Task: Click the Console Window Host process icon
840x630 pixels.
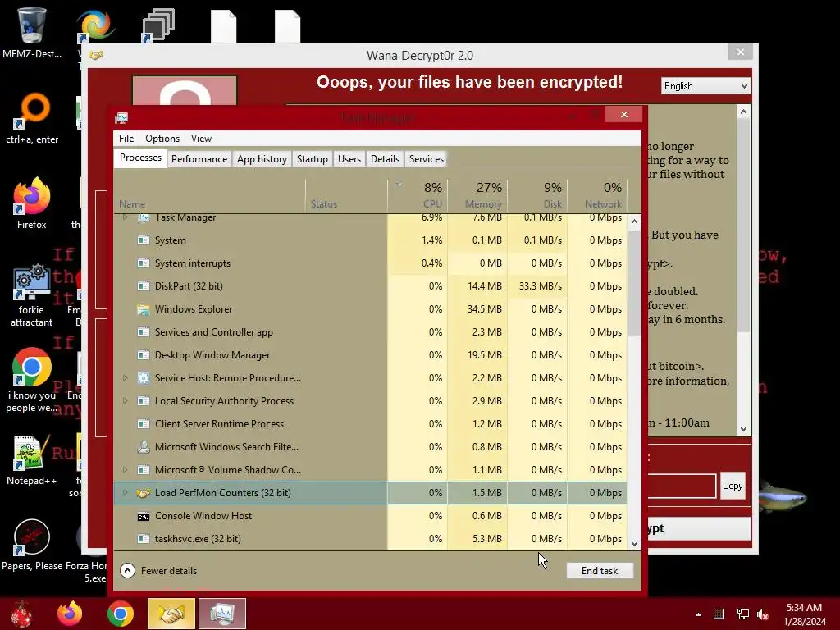Action: (143, 516)
